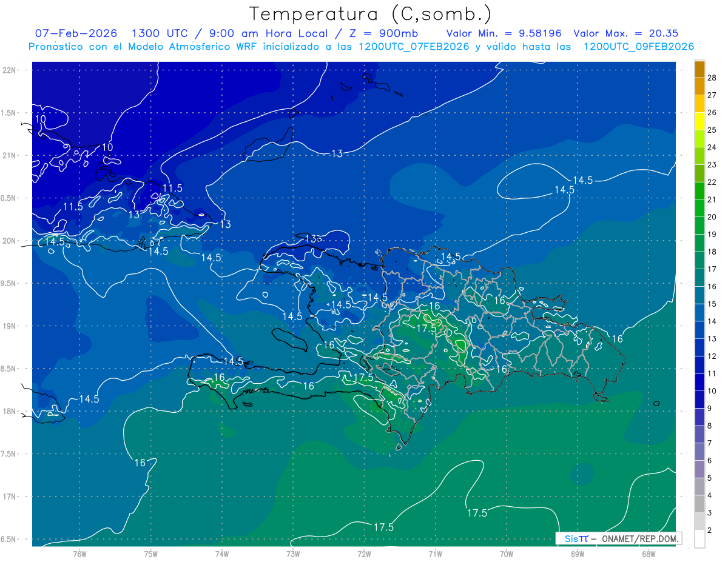Click the legend scale label '2'

click(x=710, y=530)
